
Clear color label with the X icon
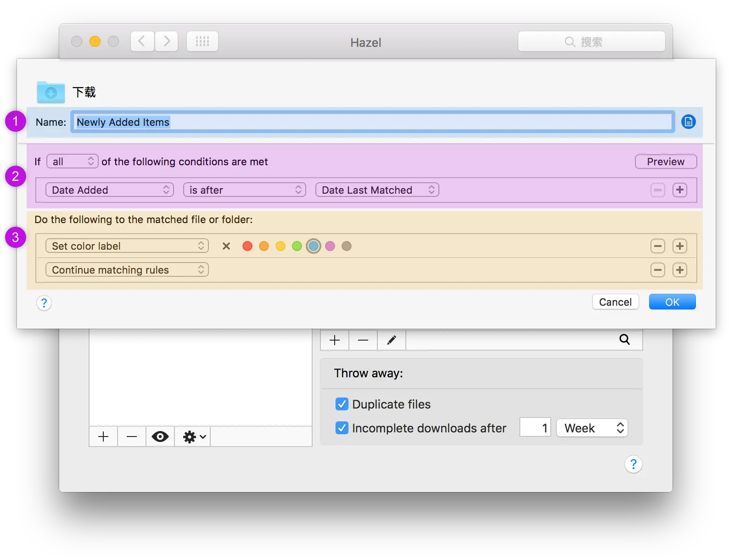(x=226, y=246)
